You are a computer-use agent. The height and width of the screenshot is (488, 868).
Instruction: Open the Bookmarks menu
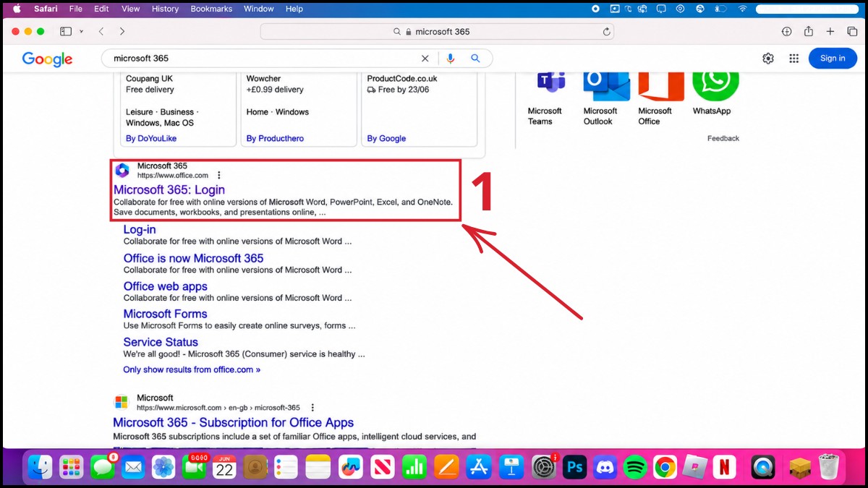pyautogui.click(x=211, y=9)
